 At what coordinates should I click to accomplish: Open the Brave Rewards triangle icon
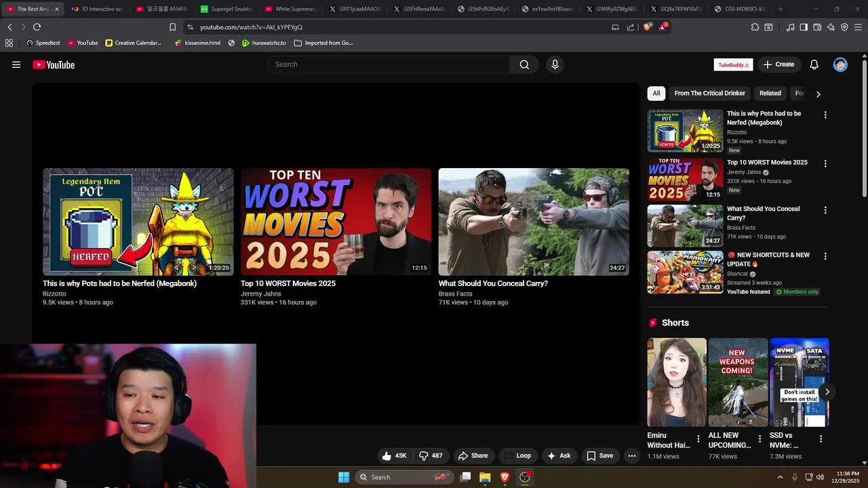pyautogui.click(x=663, y=27)
